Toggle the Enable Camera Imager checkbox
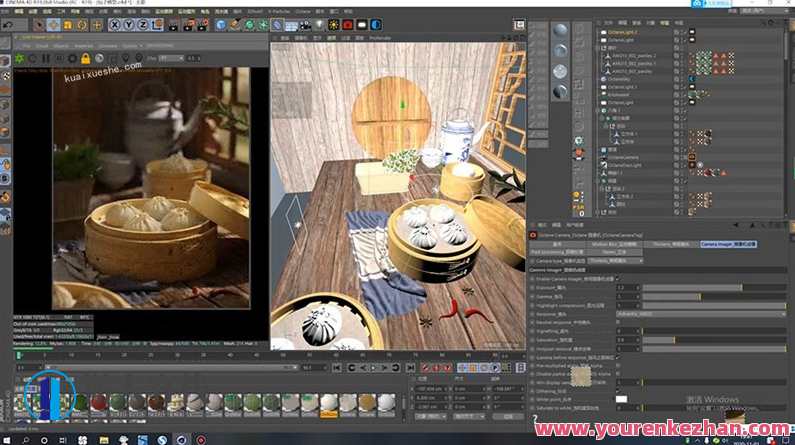 (618, 278)
